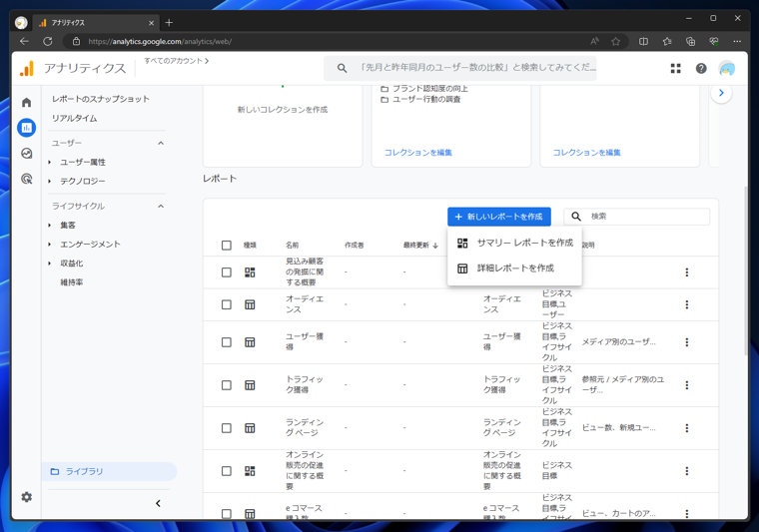
Task: Click the browser refresh button
Action: click(48, 42)
